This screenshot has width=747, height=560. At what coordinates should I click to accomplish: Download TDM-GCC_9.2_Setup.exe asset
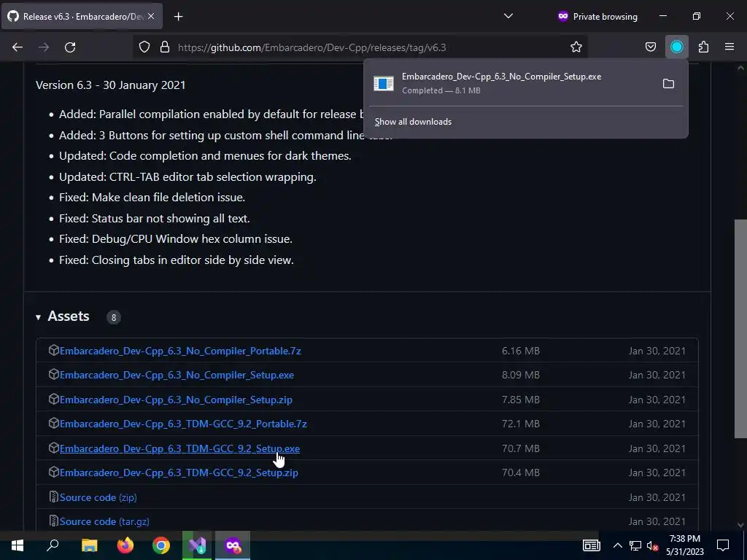pyautogui.click(x=179, y=448)
